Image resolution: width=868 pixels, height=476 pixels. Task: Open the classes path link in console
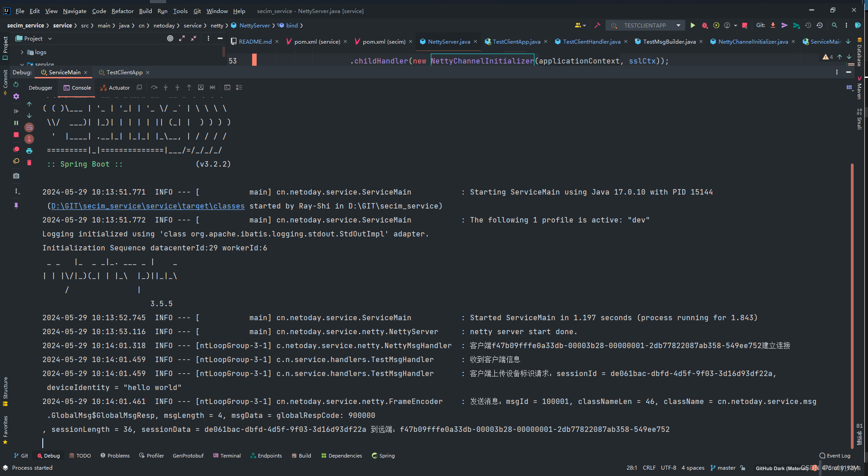[148, 206]
